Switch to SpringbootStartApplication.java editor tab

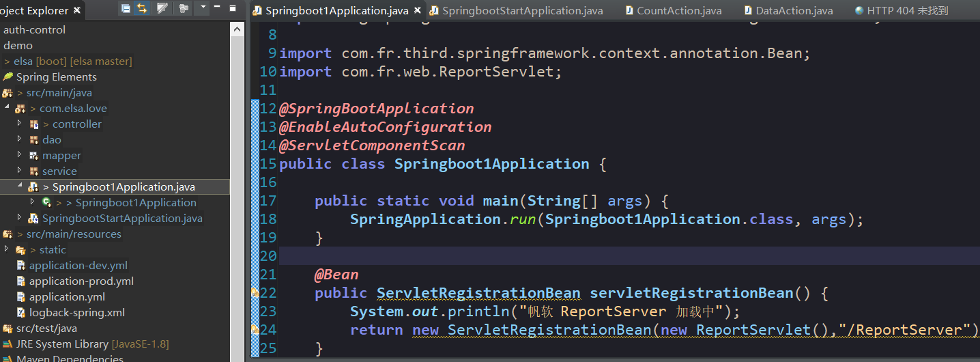pos(522,11)
